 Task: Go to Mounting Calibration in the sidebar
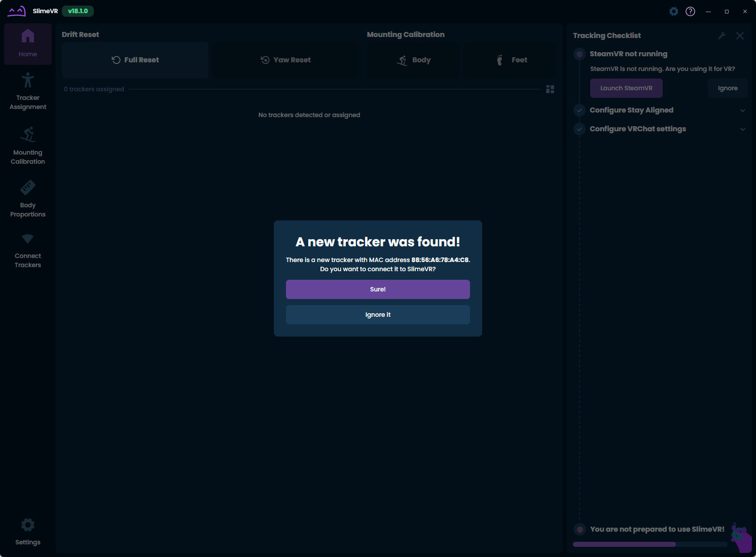click(x=28, y=146)
